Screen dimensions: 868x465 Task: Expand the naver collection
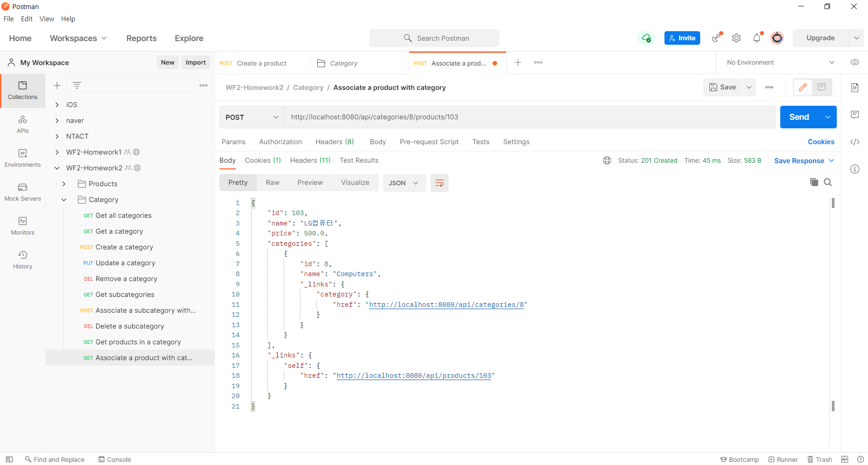pyautogui.click(x=57, y=121)
